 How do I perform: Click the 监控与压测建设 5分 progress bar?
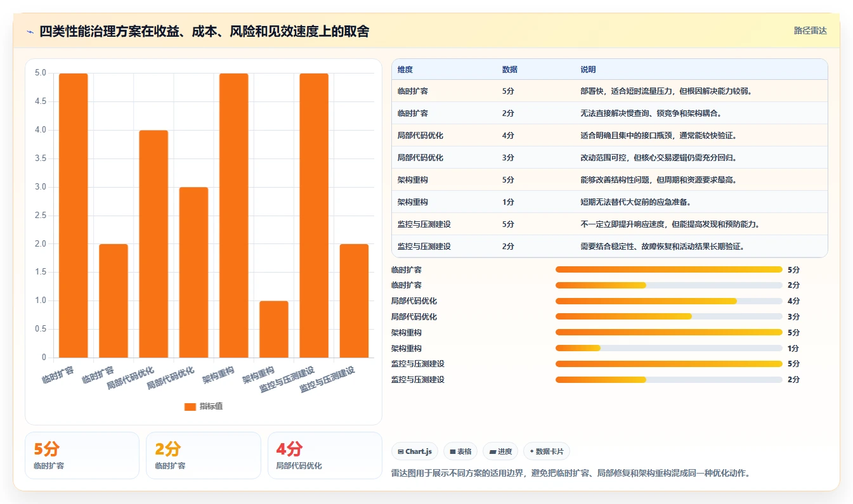669,364
